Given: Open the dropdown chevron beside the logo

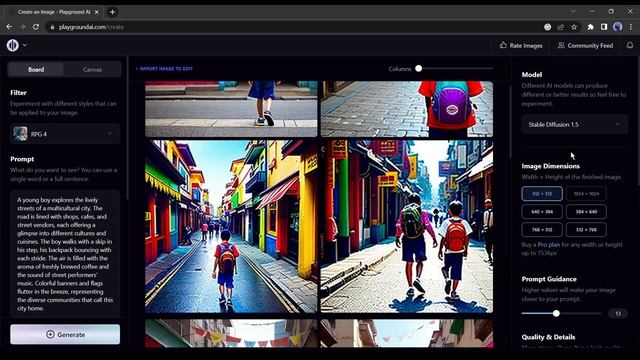Looking at the screenshot, I should pos(25,45).
